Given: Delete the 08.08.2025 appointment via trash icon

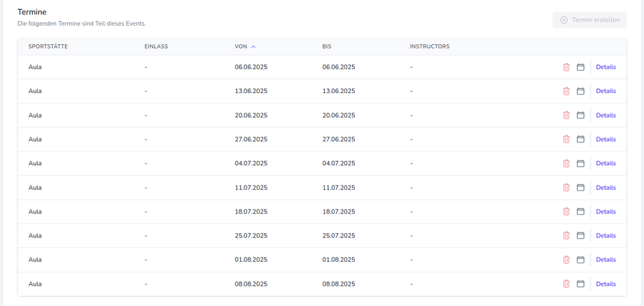Looking at the screenshot, I should [566, 284].
